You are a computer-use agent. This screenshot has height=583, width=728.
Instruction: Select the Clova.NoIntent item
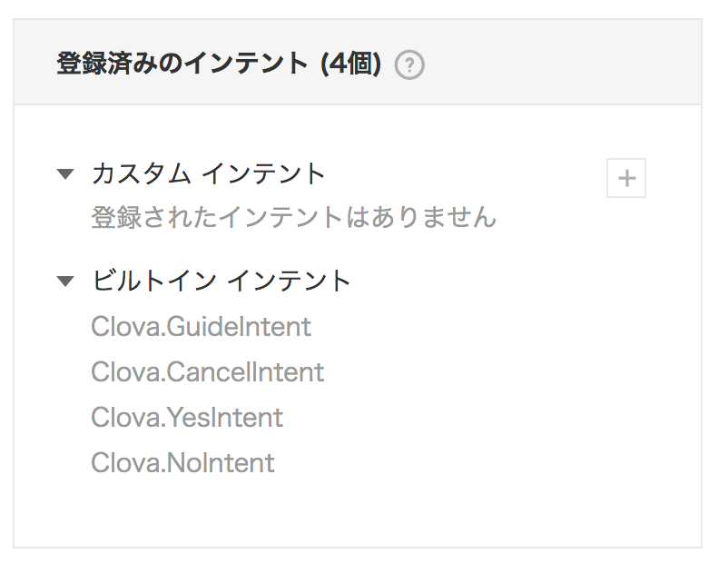click(x=182, y=463)
